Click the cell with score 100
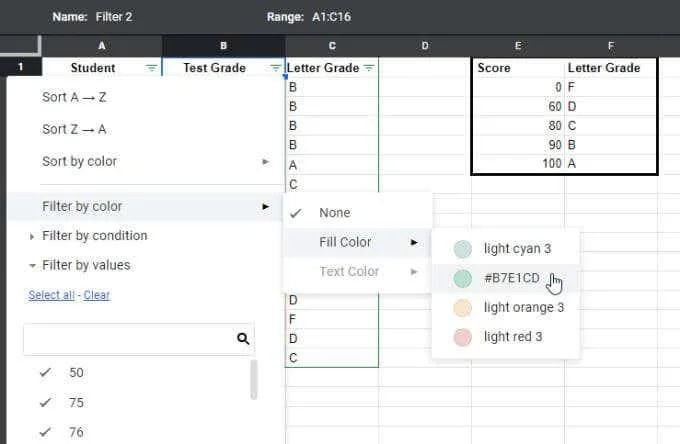This screenshot has height=444, width=680. pos(518,163)
